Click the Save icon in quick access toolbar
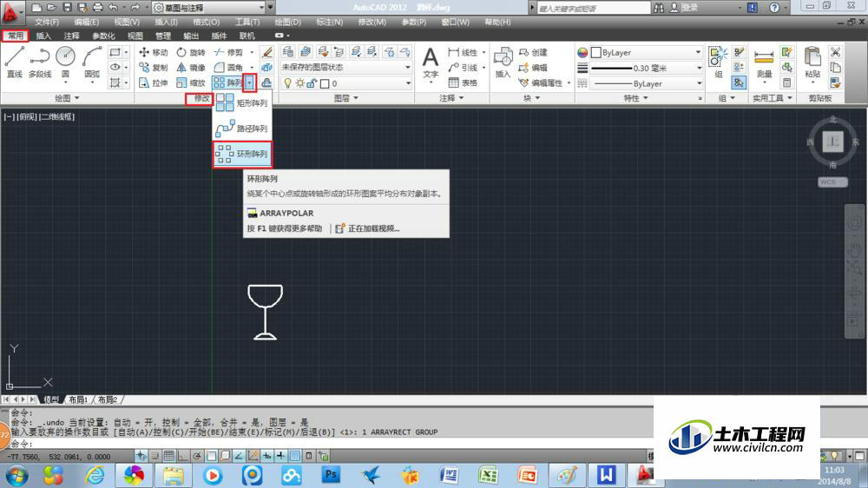 point(67,7)
